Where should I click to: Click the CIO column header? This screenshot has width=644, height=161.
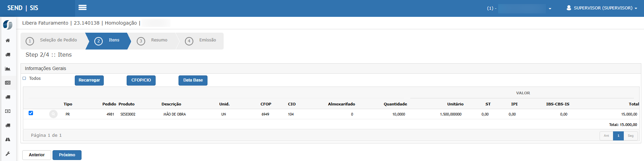click(x=292, y=104)
